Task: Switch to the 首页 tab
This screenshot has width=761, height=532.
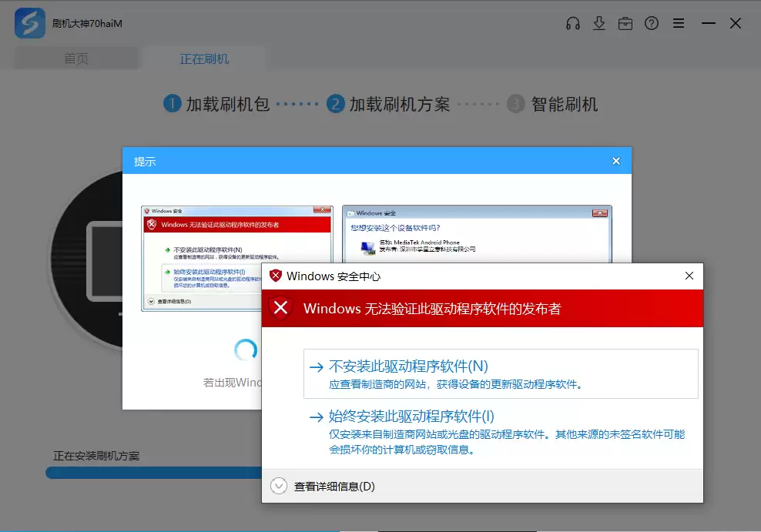Action: pos(75,57)
